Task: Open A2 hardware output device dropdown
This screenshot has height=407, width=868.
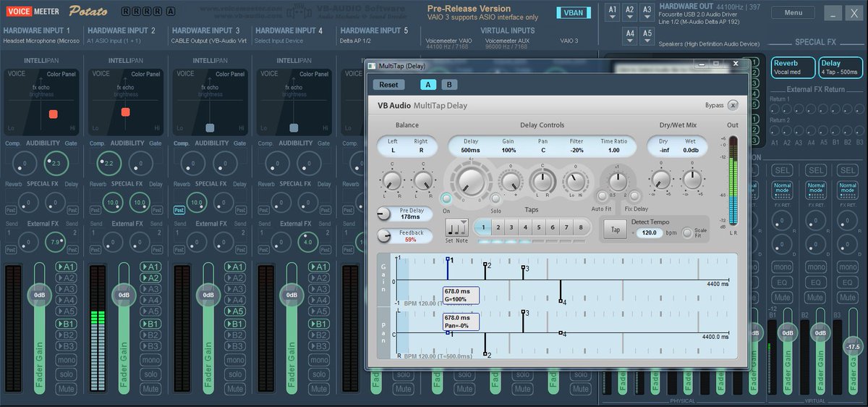Action: [x=630, y=12]
